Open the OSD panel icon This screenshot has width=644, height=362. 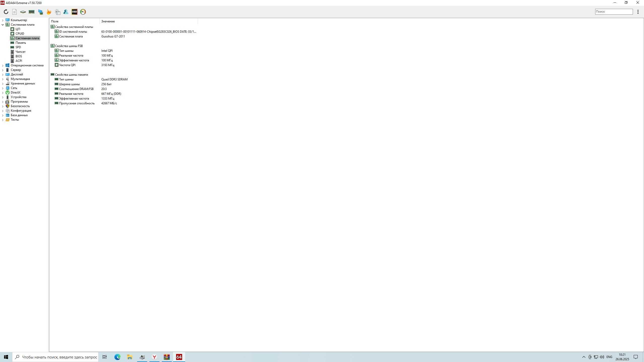point(74,12)
